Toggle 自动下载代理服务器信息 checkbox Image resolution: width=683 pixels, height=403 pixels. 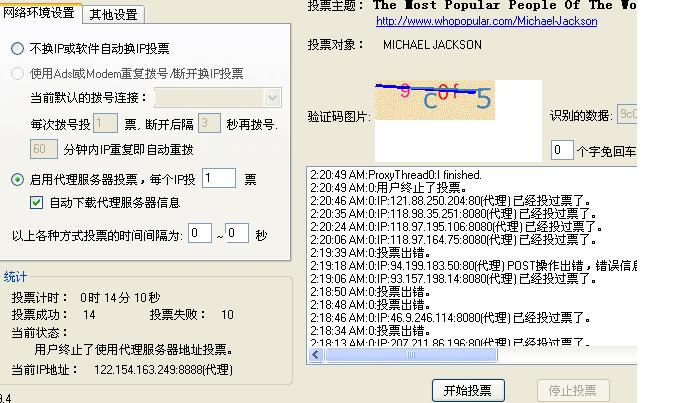point(37,203)
